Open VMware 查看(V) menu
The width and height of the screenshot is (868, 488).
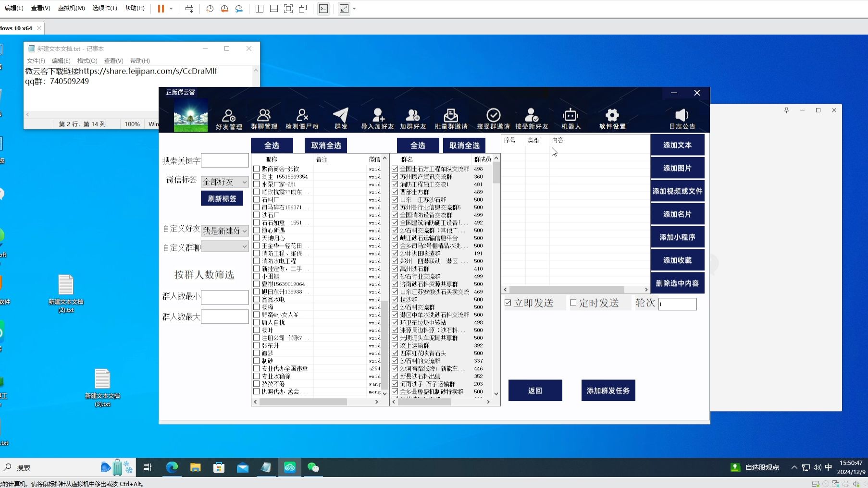pos(40,8)
